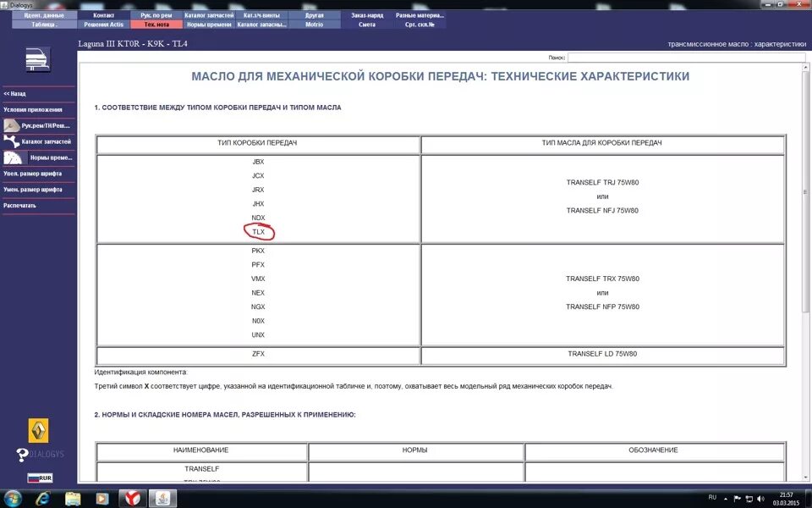Increase font with Увел. размер шрифта
The height and width of the screenshot is (508, 812).
pyautogui.click(x=33, y=174)
